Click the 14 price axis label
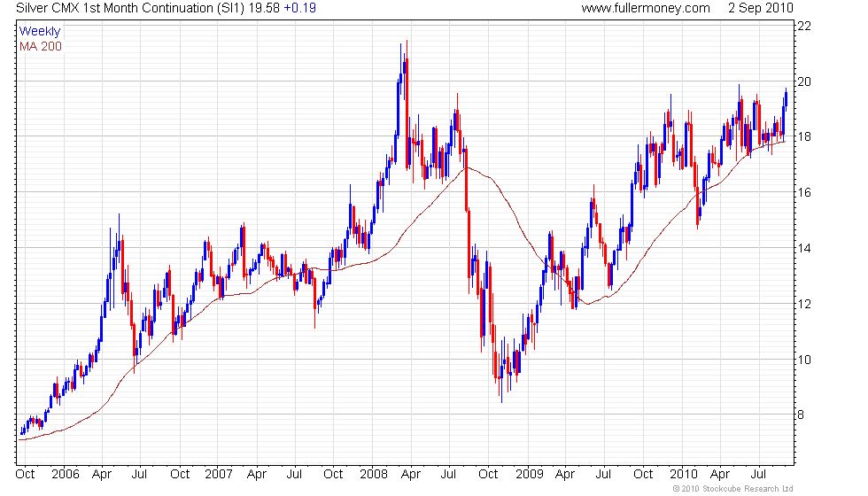 click(x=804, y=249)
